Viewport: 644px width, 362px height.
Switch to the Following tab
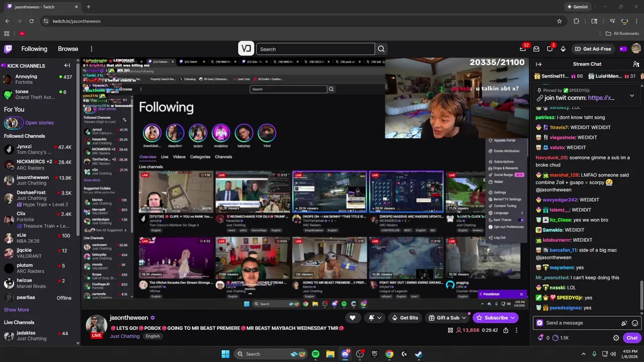tap(34, 49)
